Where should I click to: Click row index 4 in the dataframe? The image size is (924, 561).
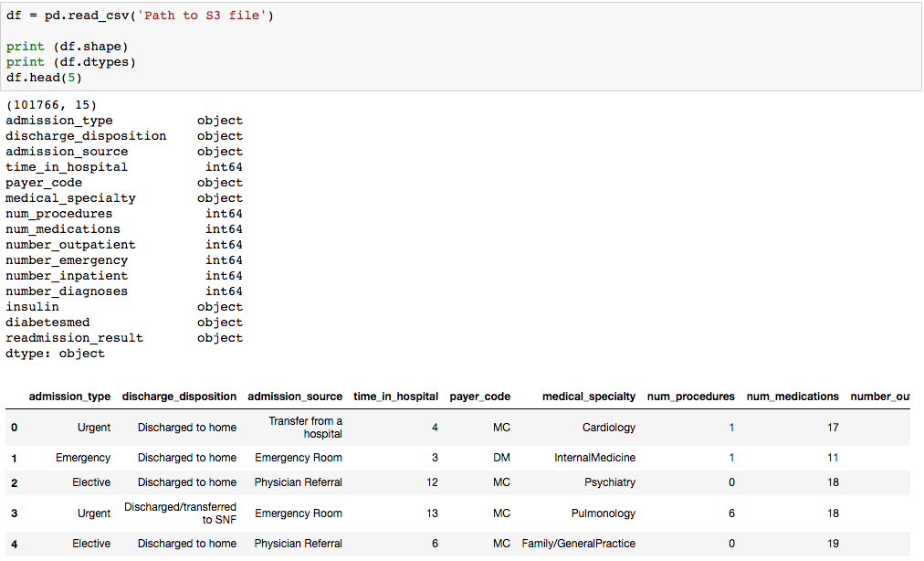14,544
